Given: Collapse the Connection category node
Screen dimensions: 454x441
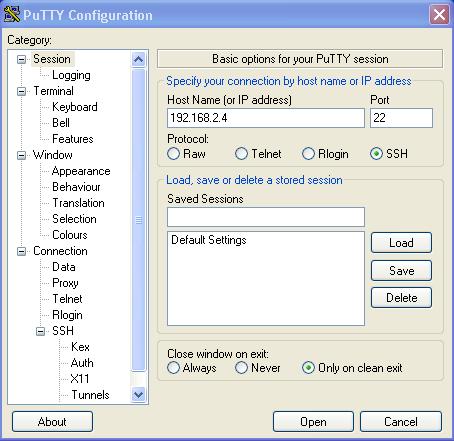Looking at the screenshot, I should coord(21,251).
